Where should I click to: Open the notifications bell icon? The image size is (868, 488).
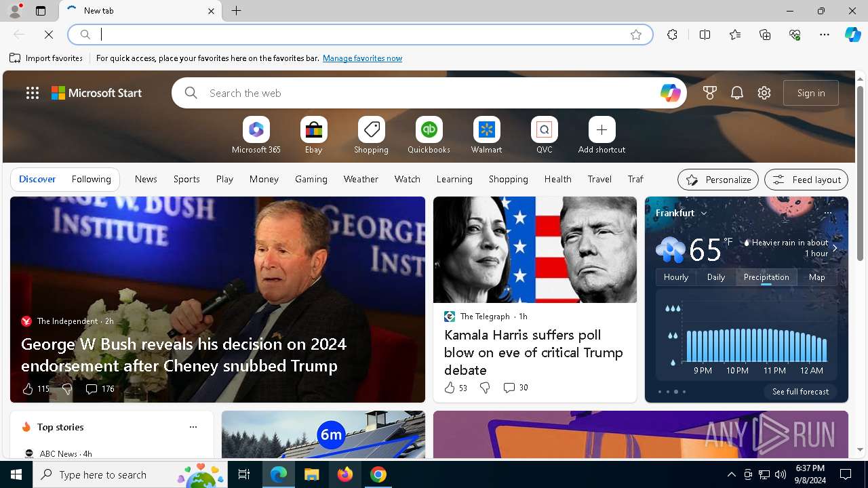point(737,94)
